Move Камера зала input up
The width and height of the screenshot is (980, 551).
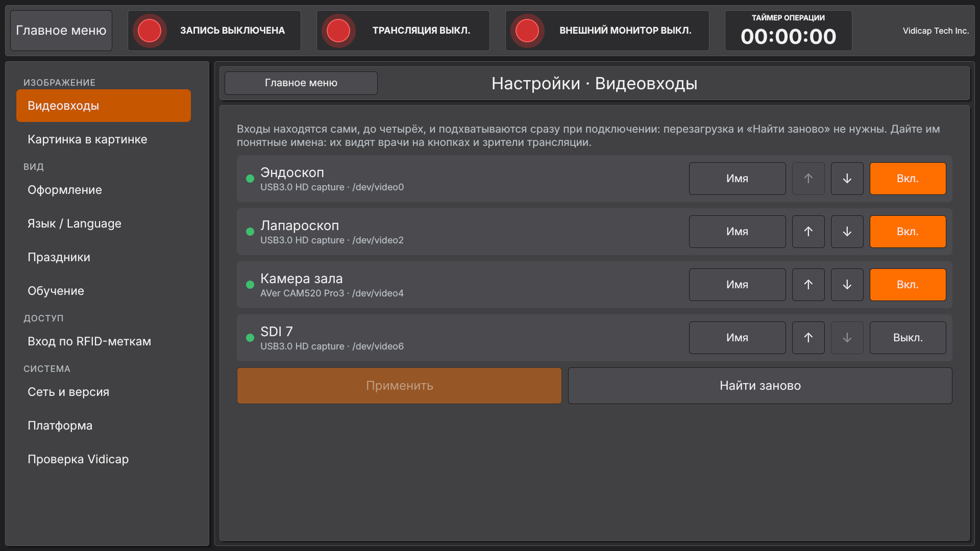pos(808,285)
